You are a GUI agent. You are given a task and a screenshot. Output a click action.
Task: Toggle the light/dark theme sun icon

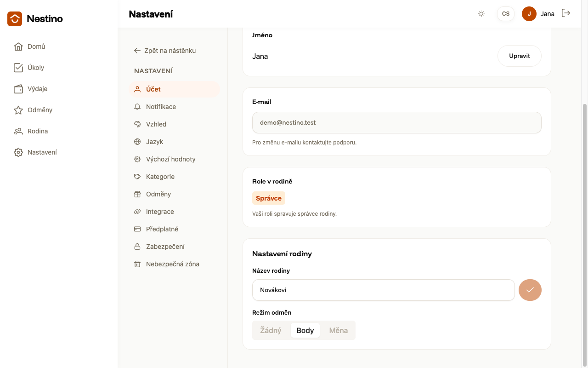(481, 14)
